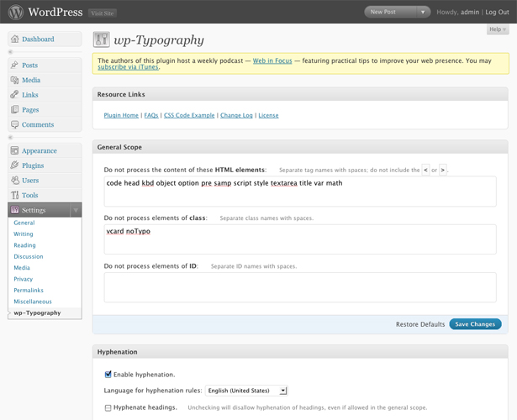This screenshot has height=420, width=517.
Task: Click the WordPress logo icon
Action: [15, 12]
